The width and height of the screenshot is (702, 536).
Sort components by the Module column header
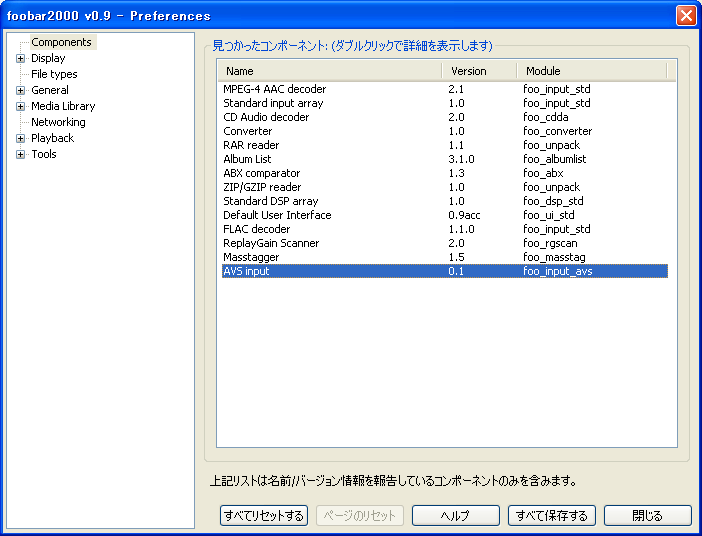[x=592, y=71]
